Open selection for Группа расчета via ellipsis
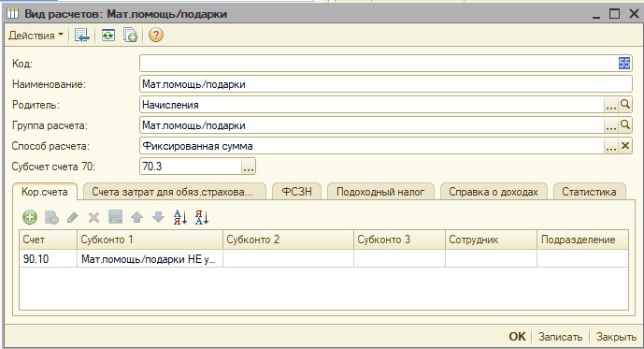Screen dimensions: 644x349 [610, 125]
